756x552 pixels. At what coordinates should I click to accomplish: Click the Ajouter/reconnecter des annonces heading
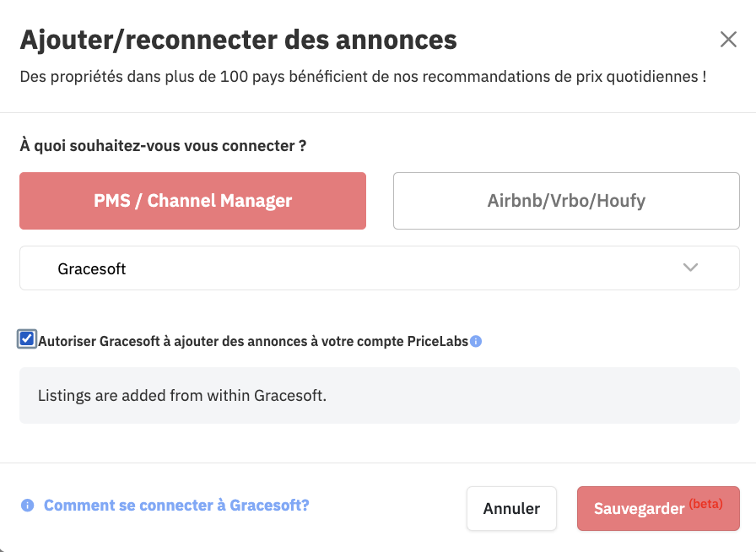click(x=238, y=40)
